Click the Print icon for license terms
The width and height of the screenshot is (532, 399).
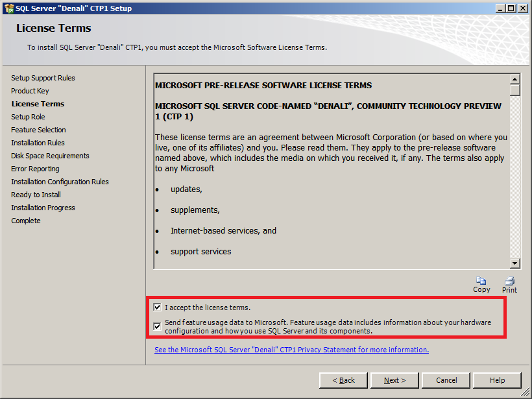pos(509,281)
